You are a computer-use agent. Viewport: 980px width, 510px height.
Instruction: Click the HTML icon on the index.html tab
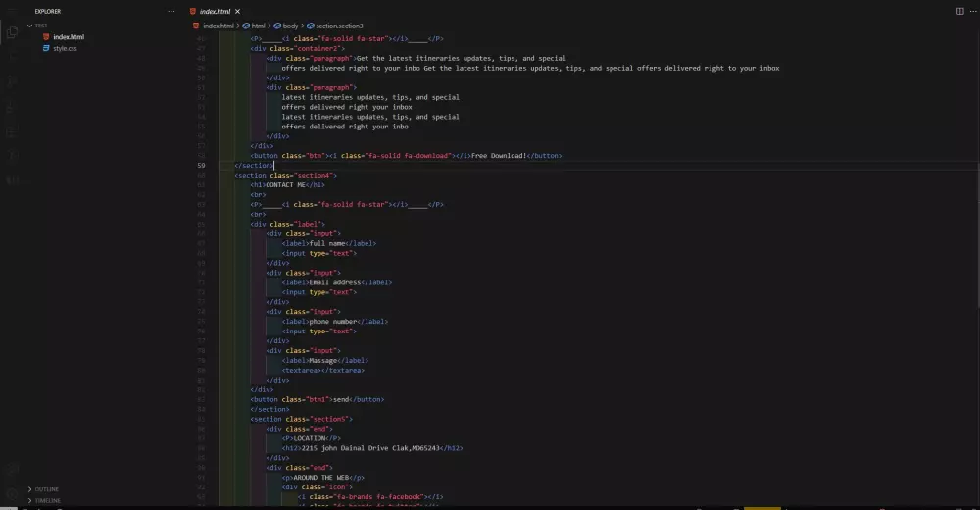[193, 11]
